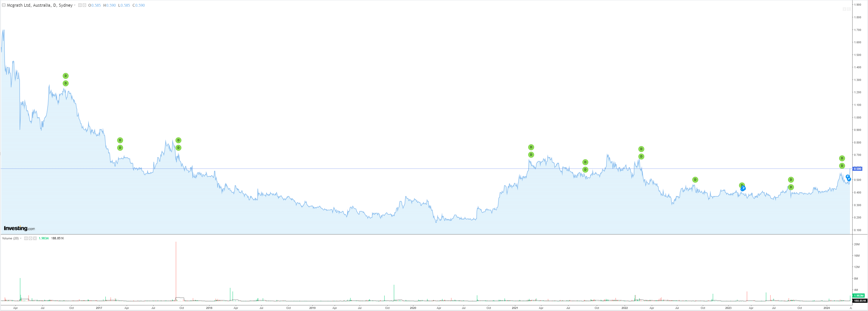Click top dividend marker in early 2017
The width and height of the screenshot is (868, 311).
click(120, 140)
